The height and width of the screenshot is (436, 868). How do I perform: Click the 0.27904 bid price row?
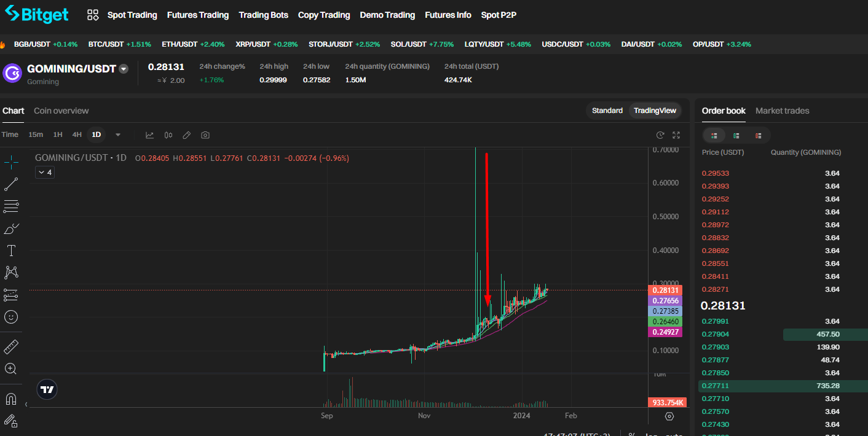[716, 334]
